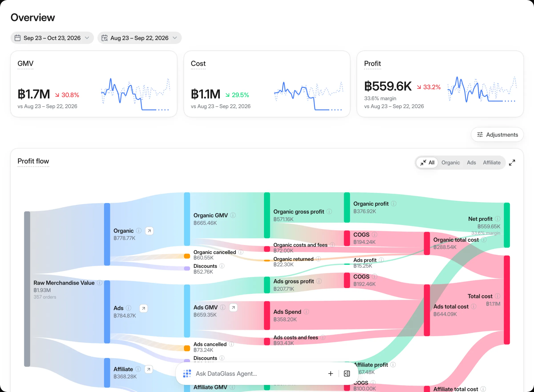Image resolution: width=534 pixels, height=392 pixels.
Task: Show info for Organic cancelled
Action: click(x=241, y=252)
